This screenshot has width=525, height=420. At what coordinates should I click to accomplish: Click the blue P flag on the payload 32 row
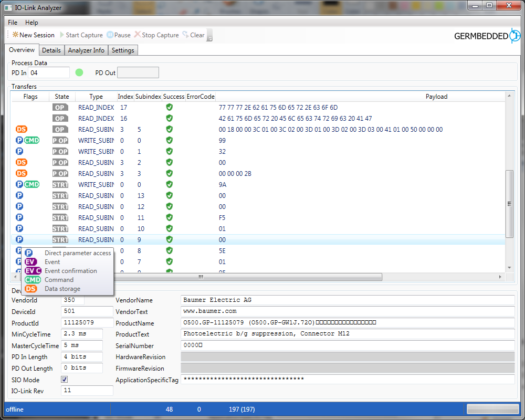point(19,151)
